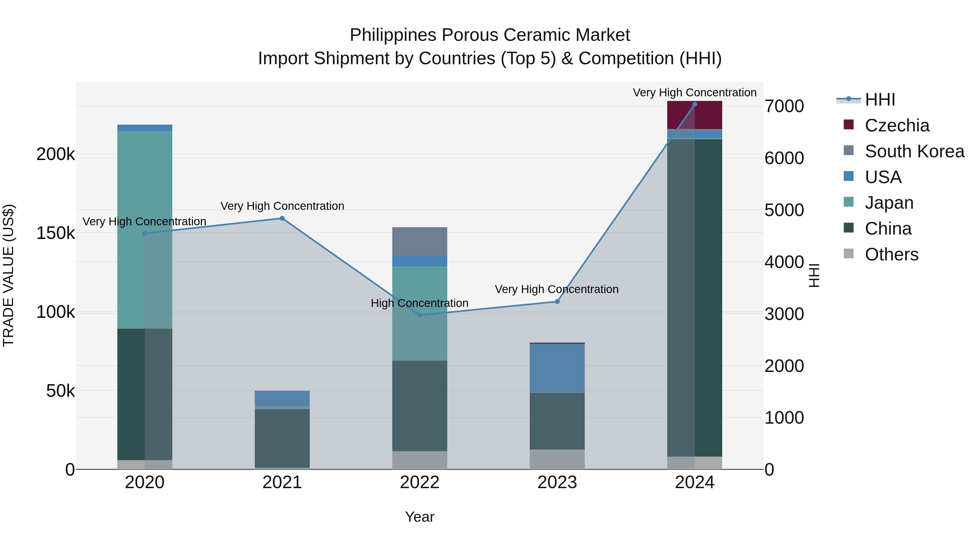Click the 7000 right axis tick label

coord(785,106)
